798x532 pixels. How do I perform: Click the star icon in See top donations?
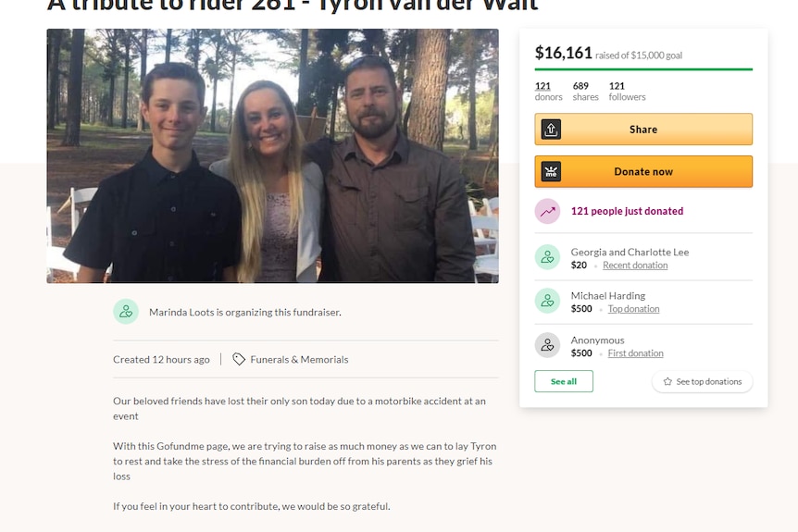coord(667,381)
